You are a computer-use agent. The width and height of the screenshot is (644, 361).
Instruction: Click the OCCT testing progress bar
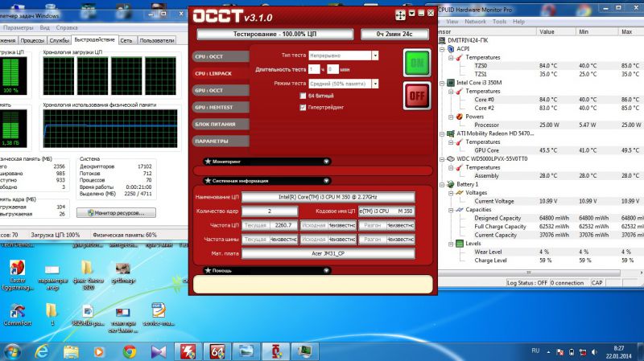click(275, 34)
